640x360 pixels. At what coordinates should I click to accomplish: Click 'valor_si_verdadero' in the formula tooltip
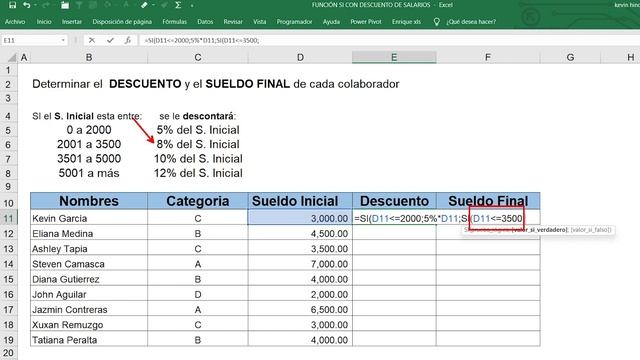[x=540, y=230]
